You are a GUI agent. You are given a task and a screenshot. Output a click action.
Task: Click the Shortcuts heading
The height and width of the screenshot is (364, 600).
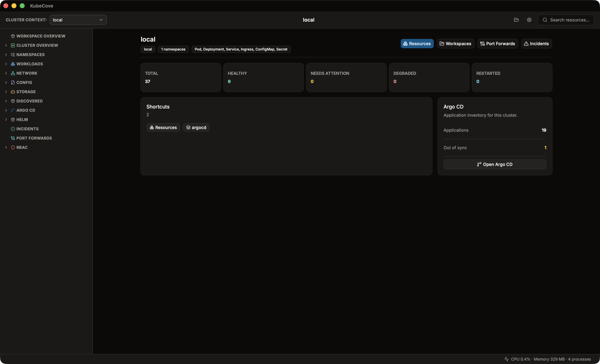tap(158, 107)
